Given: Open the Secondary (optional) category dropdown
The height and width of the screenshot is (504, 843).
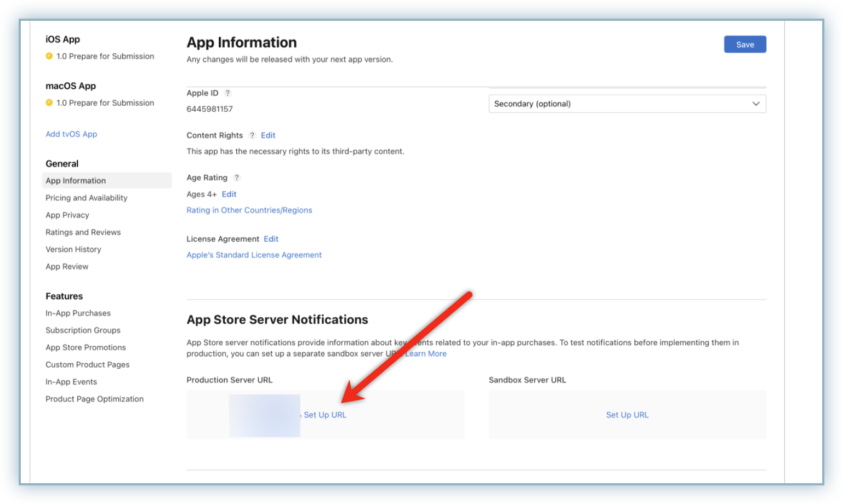Looking at the screenshot, I should 627,104.
